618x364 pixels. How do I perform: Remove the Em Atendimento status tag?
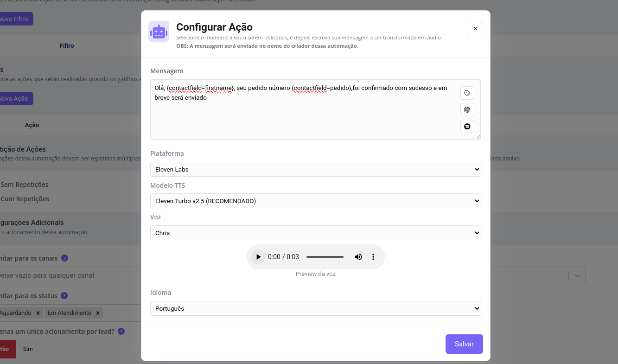pos(98,313)
